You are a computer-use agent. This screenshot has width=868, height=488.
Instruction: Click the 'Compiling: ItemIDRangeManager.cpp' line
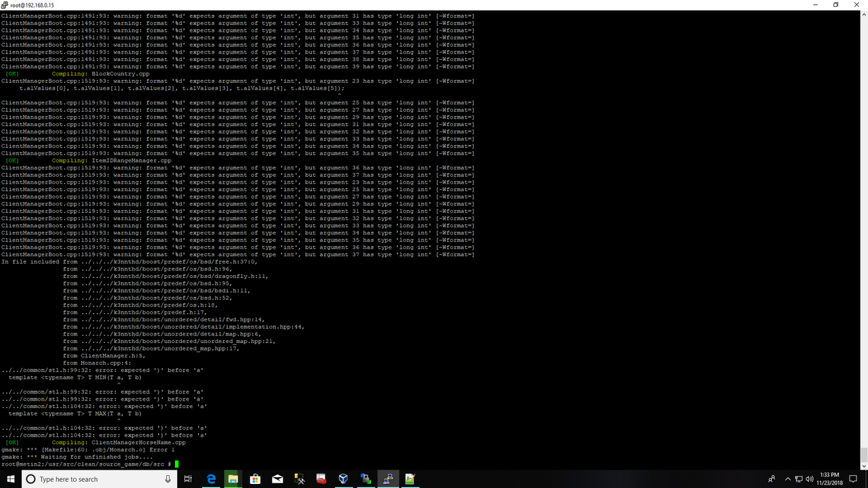click(x=88, y=161)
